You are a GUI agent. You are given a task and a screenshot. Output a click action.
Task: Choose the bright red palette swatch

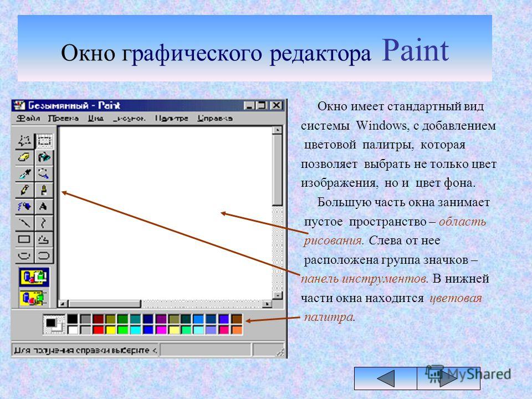coord(98,329)
